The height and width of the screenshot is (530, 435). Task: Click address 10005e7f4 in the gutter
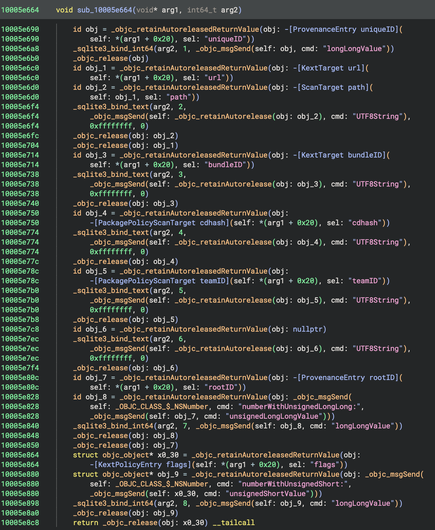(x=20, y=368)
